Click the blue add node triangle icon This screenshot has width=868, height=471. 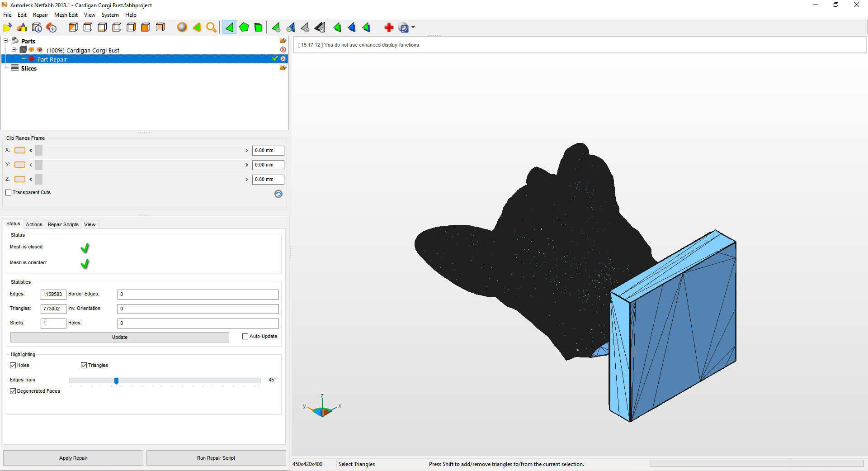(291, 28)
